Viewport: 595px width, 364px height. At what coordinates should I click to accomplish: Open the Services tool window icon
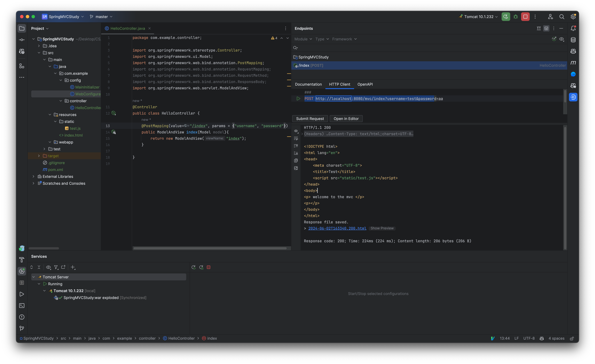tap(22, 271)
